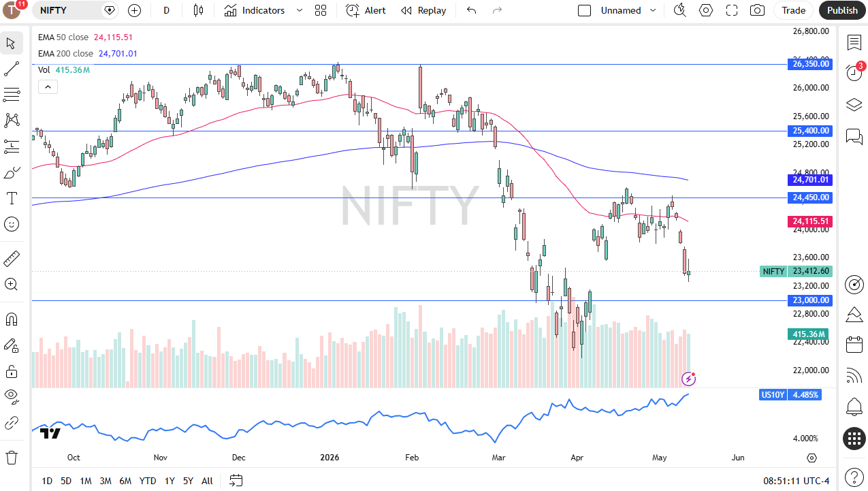The width and height of the screenshot is (868, 491).
Task: Open the news feed broadcast icon
Action: [854, 376]
